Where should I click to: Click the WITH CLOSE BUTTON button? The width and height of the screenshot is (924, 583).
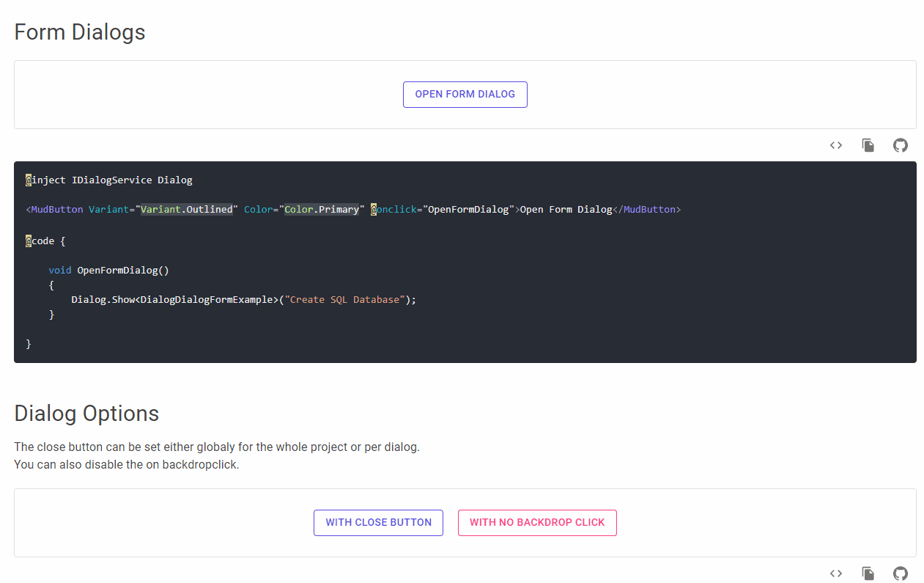378,522
